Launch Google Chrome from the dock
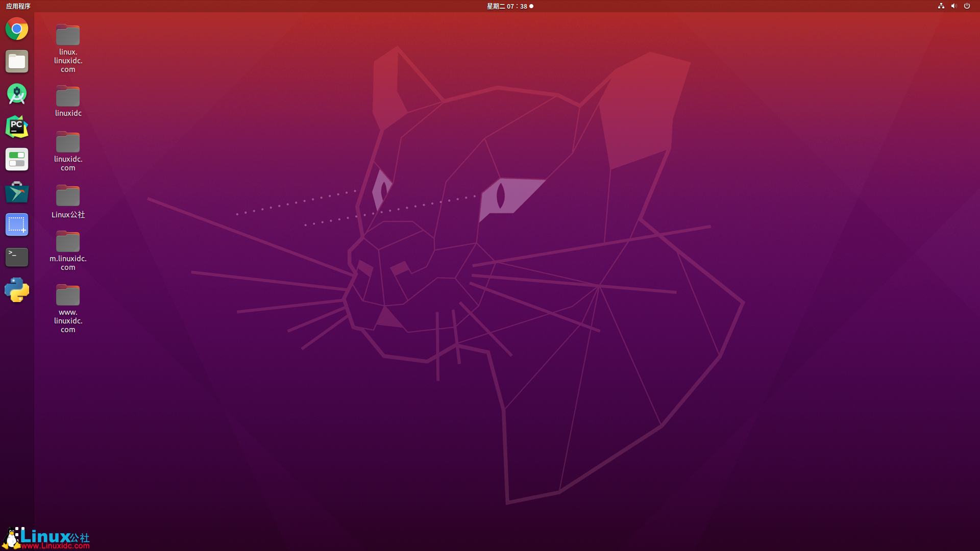The image size is (980, 551). point(17,29)
